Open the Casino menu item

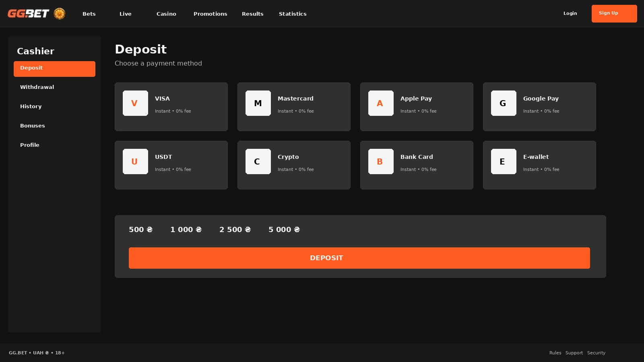pos(166,14)
